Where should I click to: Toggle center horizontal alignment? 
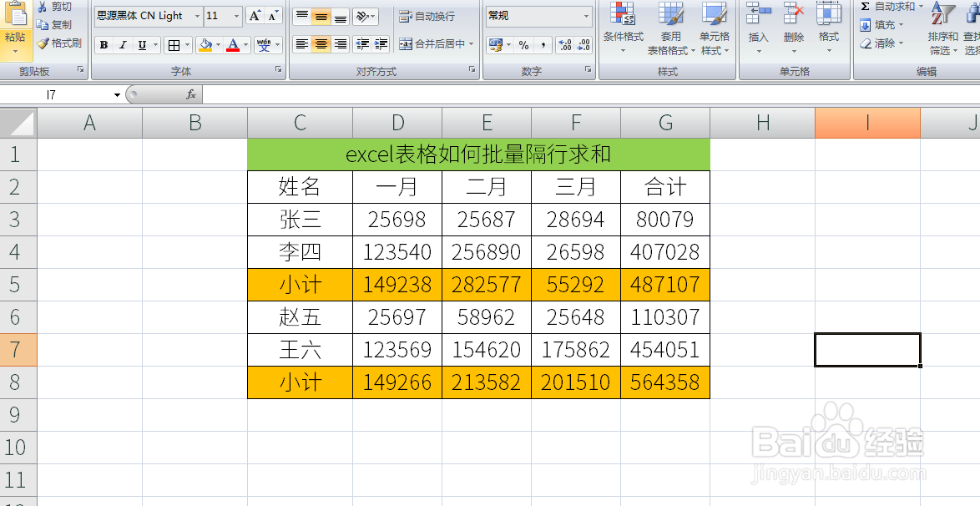click(321, 43)
